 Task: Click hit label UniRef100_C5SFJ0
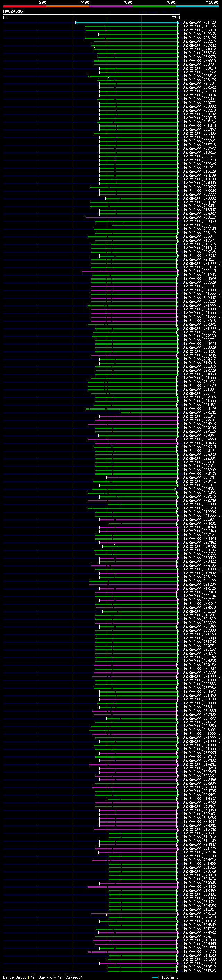coord(199,76)
